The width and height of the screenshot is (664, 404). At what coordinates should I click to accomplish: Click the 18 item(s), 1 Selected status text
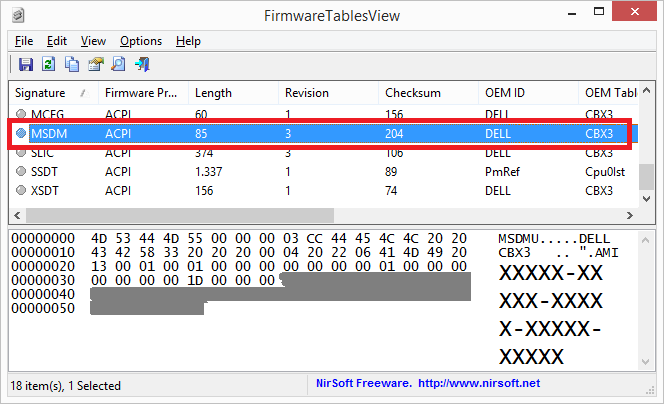66,386
